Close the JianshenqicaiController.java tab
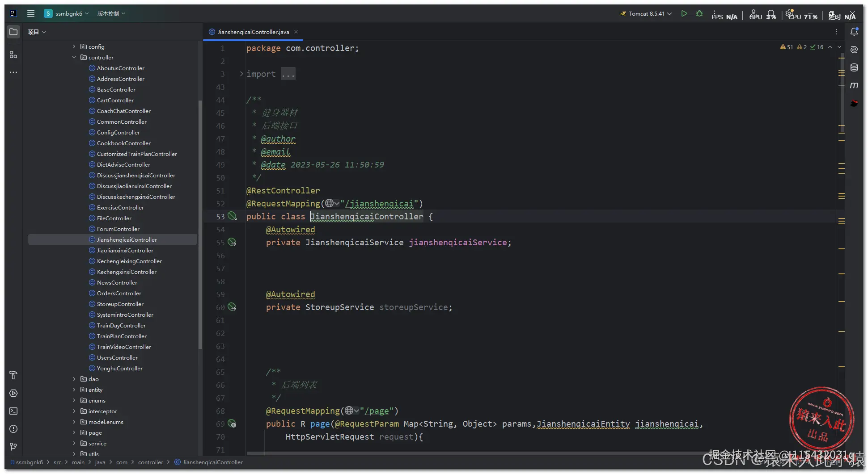Viewport: 868px width, 474px height. [296, 32]
